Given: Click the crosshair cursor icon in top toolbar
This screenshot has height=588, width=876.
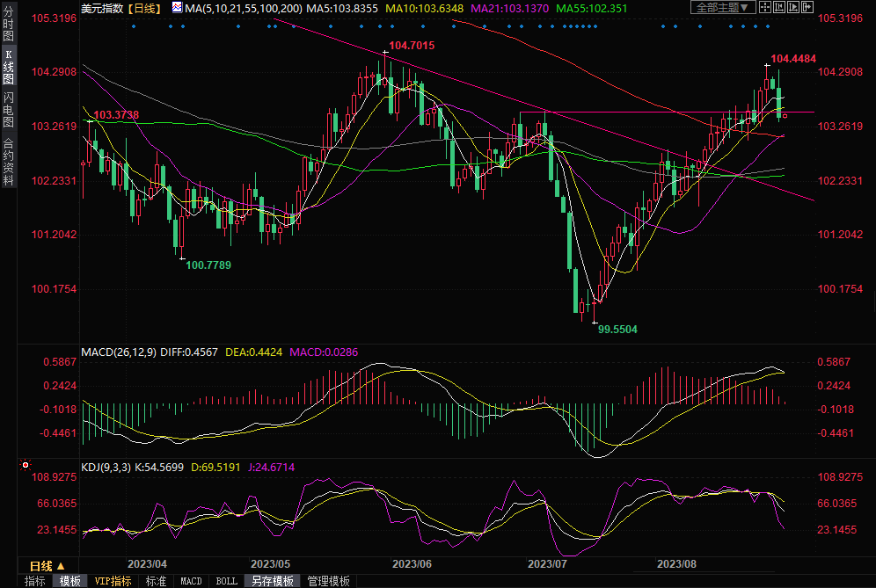Looking at the screenshot, I should (x=767, y=8).
